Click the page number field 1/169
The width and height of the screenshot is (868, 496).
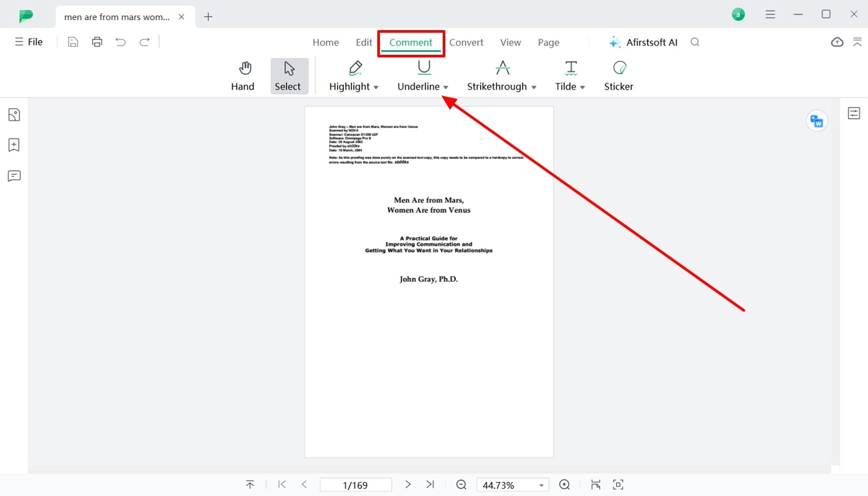coord(355,485)
